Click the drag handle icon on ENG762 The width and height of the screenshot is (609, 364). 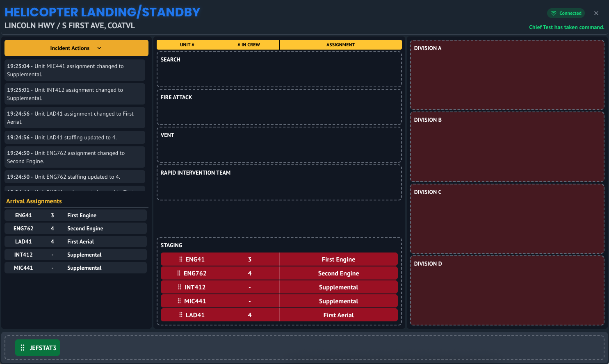click(x=179, y=273)
